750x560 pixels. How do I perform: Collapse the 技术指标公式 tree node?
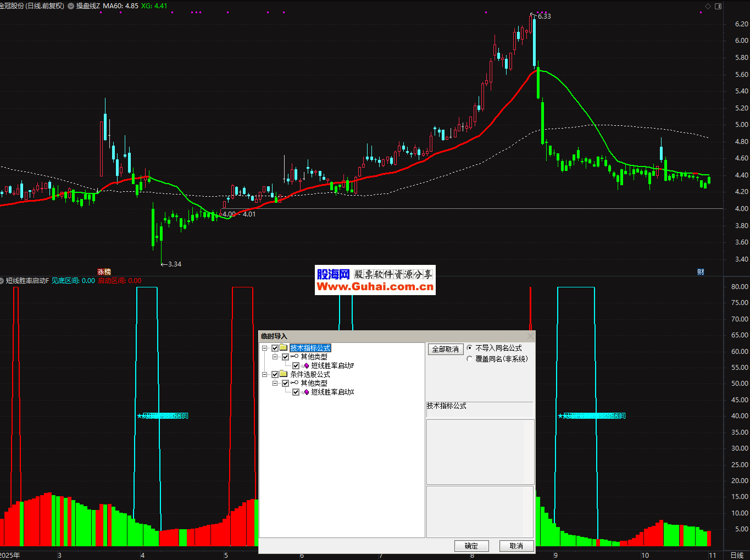coord(265,348)
